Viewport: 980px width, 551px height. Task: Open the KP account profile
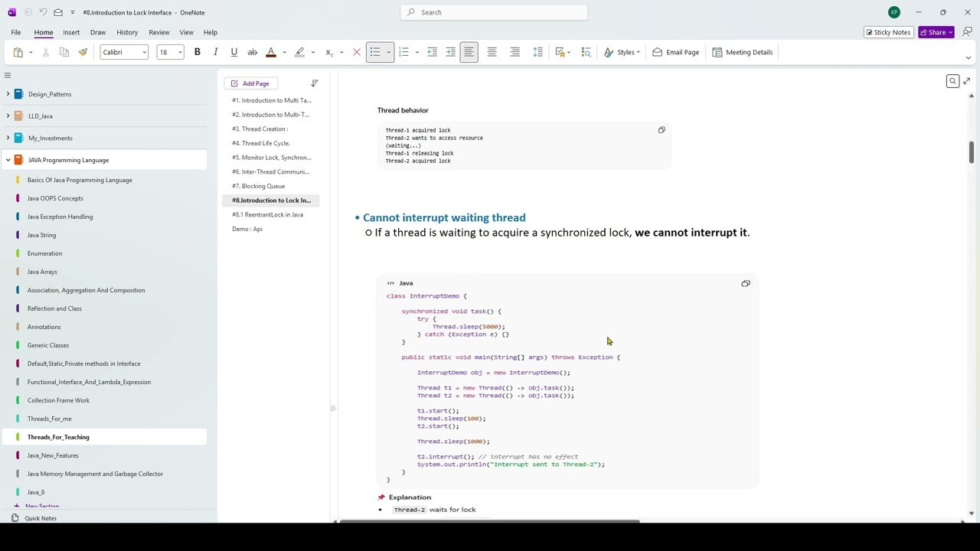coord(893,12)
